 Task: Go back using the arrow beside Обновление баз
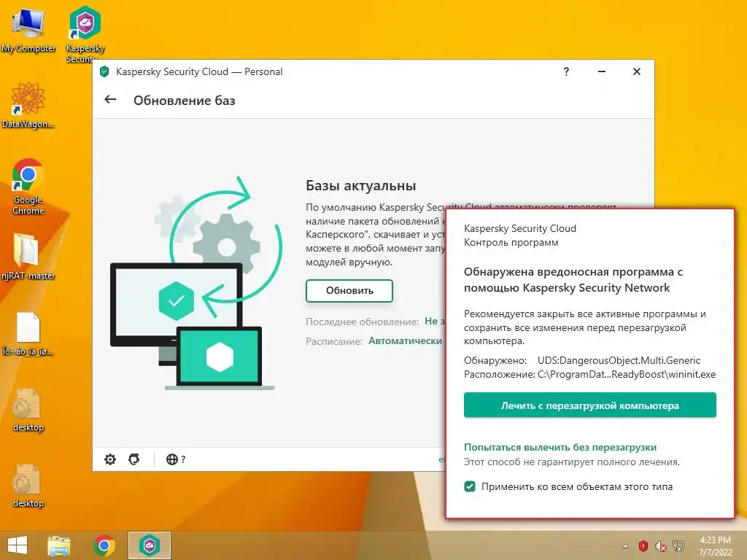click(x=110, y=99)
